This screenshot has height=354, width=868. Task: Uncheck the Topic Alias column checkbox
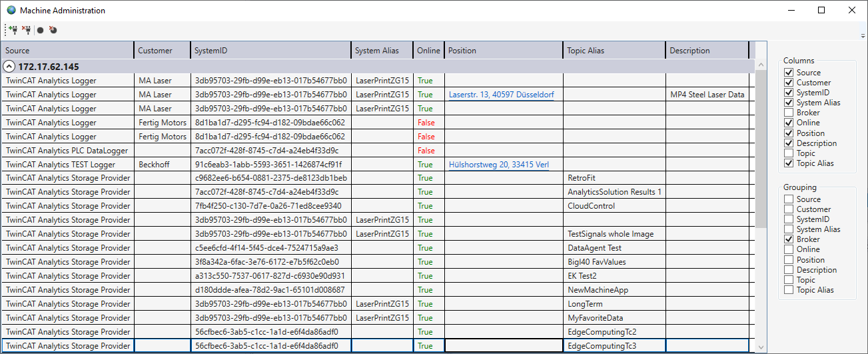click(x=789, y=163)
